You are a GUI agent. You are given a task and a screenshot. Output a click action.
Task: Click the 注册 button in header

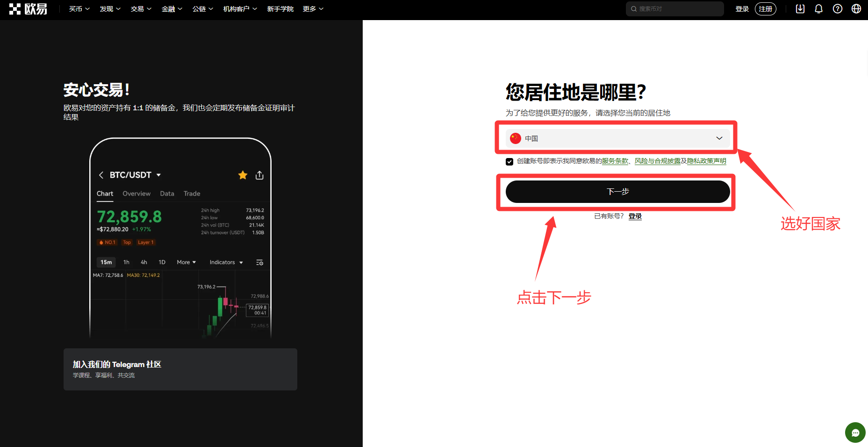766,9
